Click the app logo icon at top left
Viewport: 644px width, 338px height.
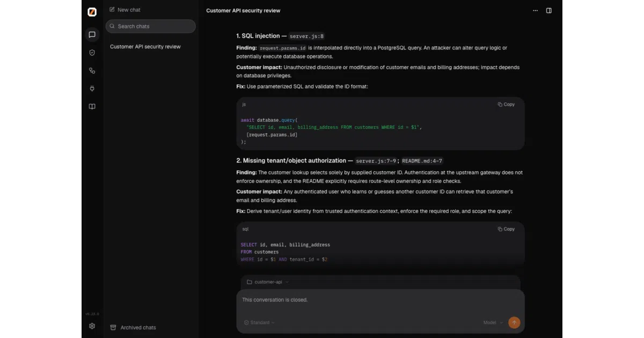tap(92, 12)
